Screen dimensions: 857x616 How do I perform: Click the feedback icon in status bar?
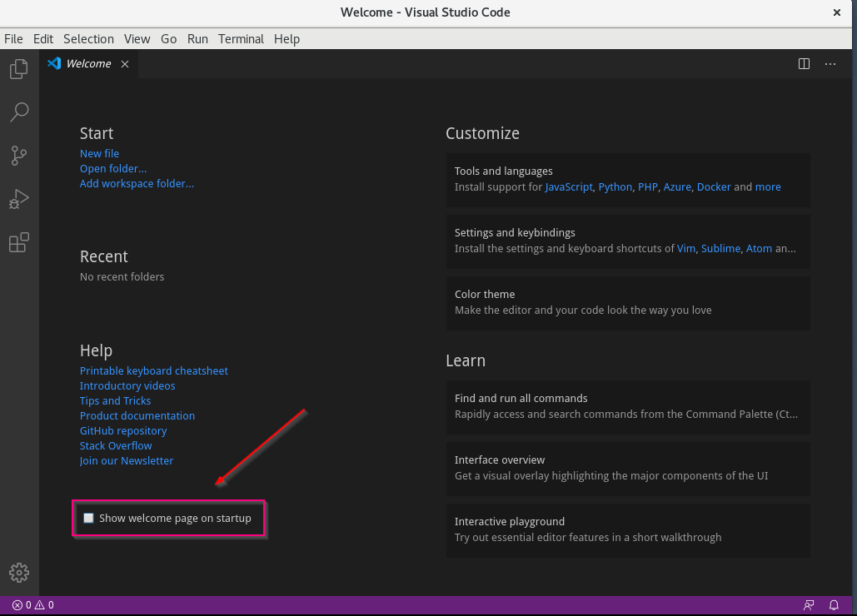(809, 605)
